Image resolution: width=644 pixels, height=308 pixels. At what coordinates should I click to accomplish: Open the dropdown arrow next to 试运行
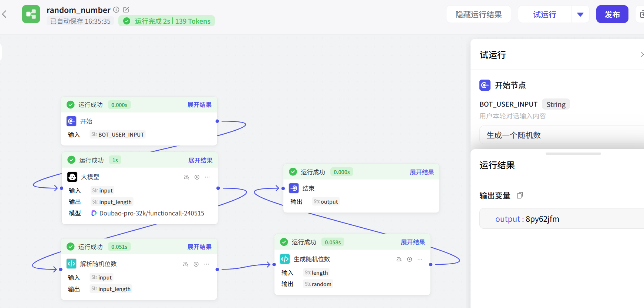580,14
